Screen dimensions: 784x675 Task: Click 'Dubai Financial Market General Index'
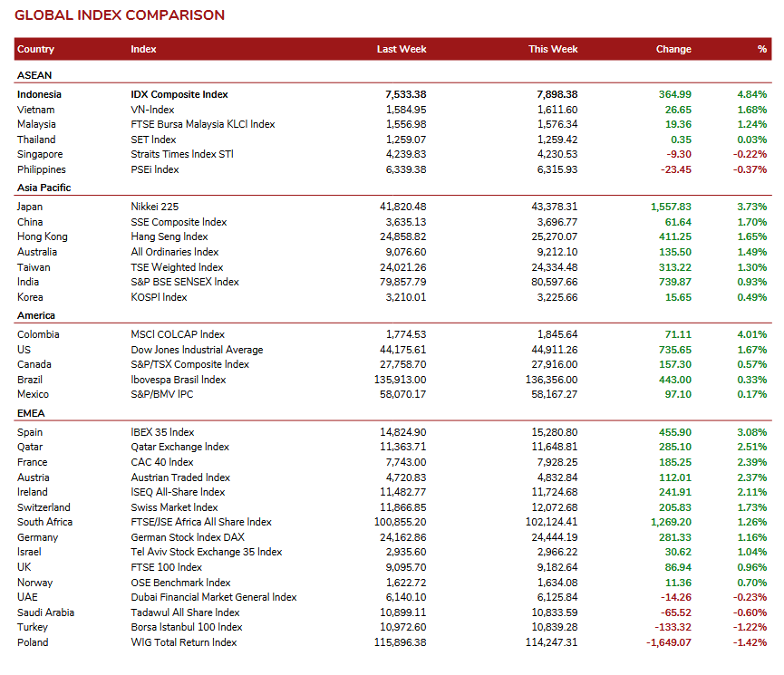coord(214,597)
